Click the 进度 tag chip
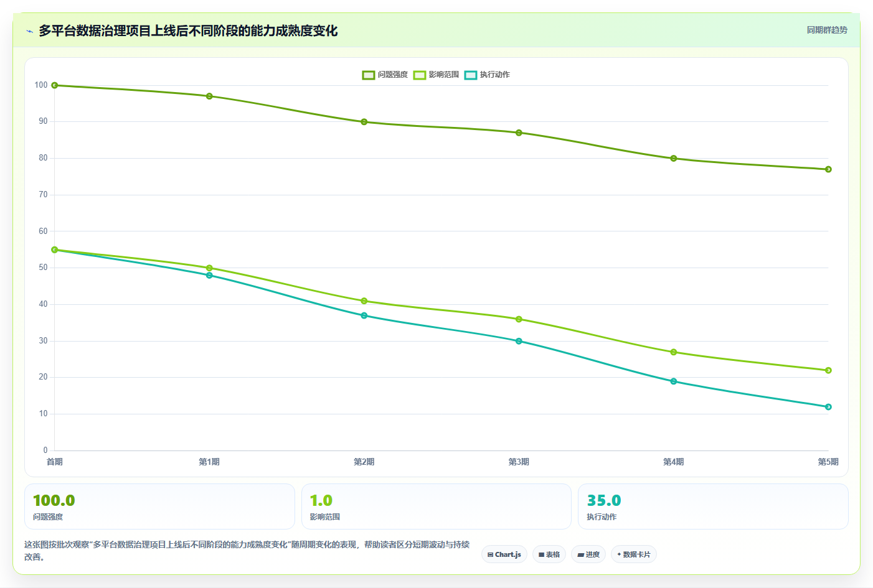 588,554
